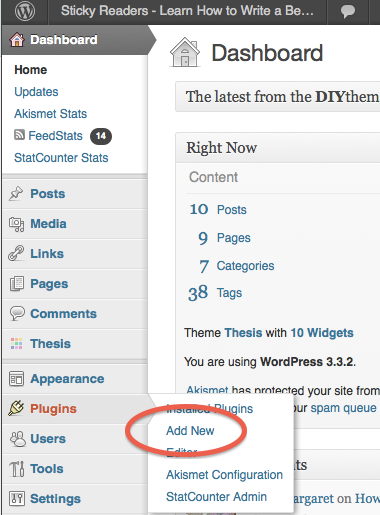Viewport: 380px width, 515px height.
Task: Click the Right Now widget header
Action: [278, 148]
